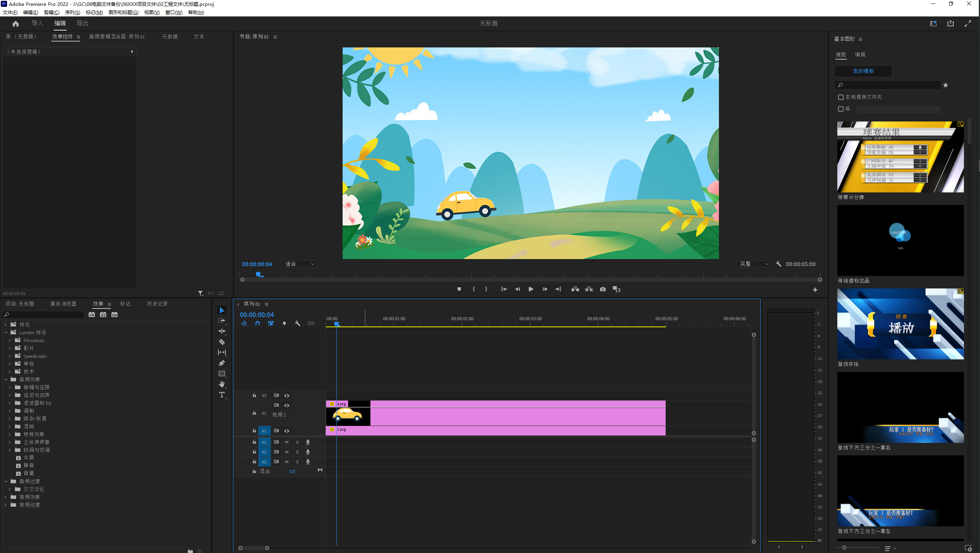
Task: Select the 游戏开场 template thumbnail
Action: coord(900,324)
